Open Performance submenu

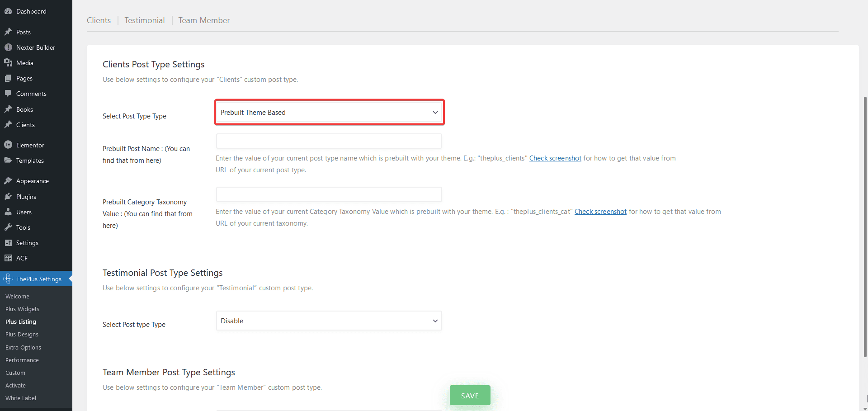tap(22, 360)
